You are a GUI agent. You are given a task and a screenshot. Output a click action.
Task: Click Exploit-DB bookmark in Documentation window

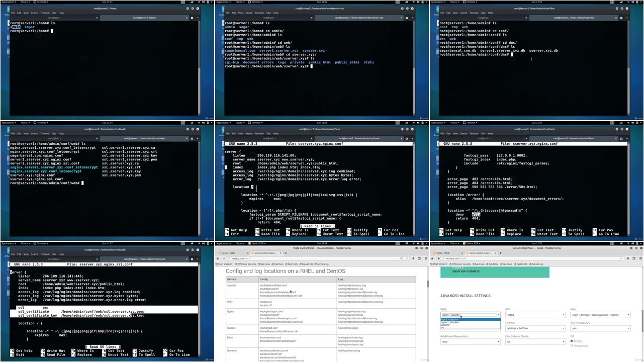pyautogui.click(x=306, y=264)
